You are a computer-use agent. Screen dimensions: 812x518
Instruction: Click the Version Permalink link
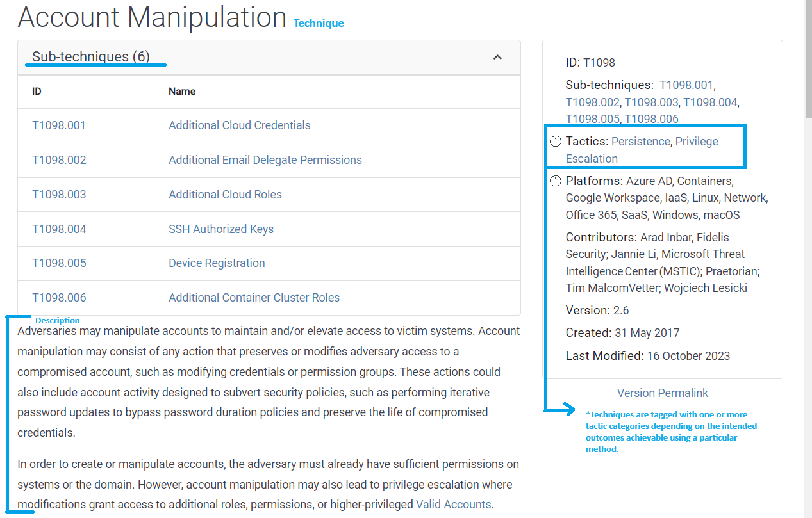pos(663,393)
